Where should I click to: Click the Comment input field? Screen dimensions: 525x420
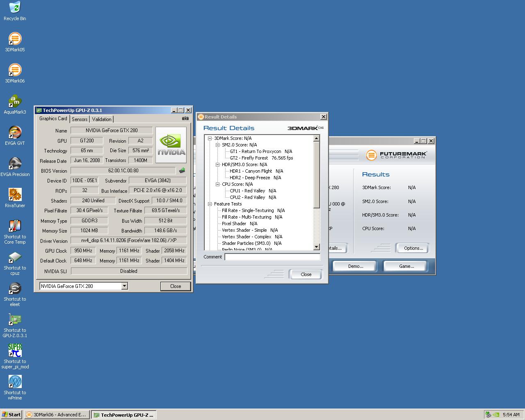272,257
